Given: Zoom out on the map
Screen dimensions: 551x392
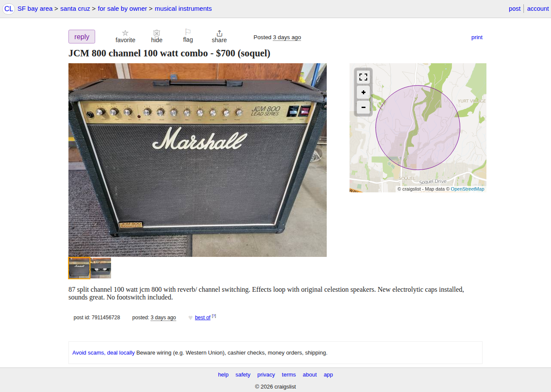Looking at the screenshot, I should (363, 107).
